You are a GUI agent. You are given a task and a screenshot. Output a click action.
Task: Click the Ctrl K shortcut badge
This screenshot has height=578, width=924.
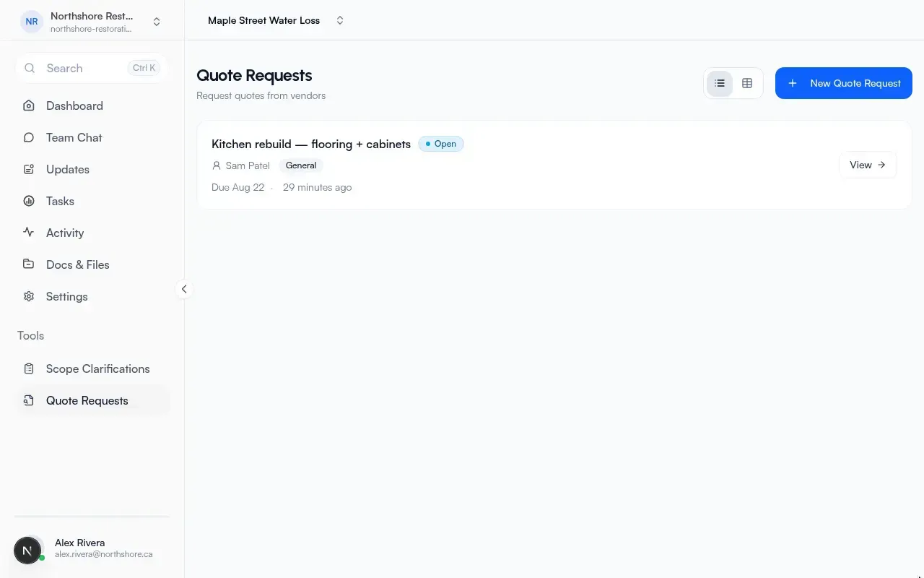point(144,68)
